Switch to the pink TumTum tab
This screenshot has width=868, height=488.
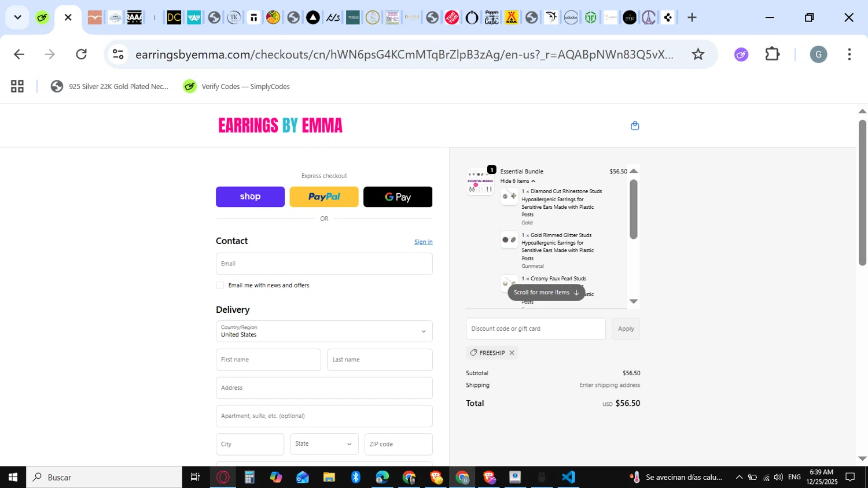pyautogui.click(x=452, y=17)
